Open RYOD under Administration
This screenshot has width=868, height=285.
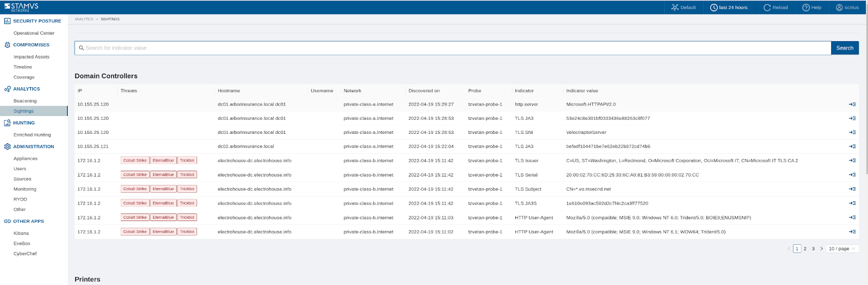20,199
